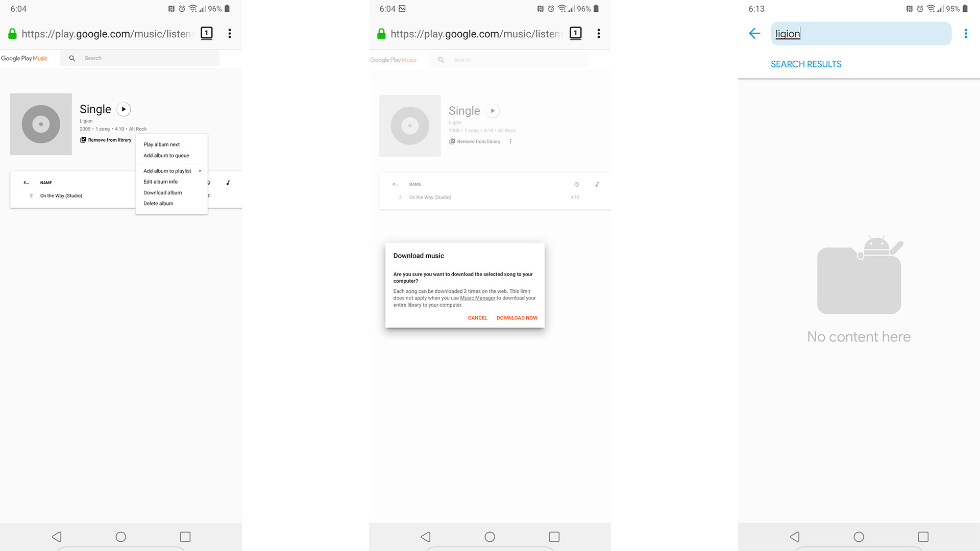The height and width of the screenshot is (551, 980).
Task: Select Download album from context menu
Action: pos(162,192)
